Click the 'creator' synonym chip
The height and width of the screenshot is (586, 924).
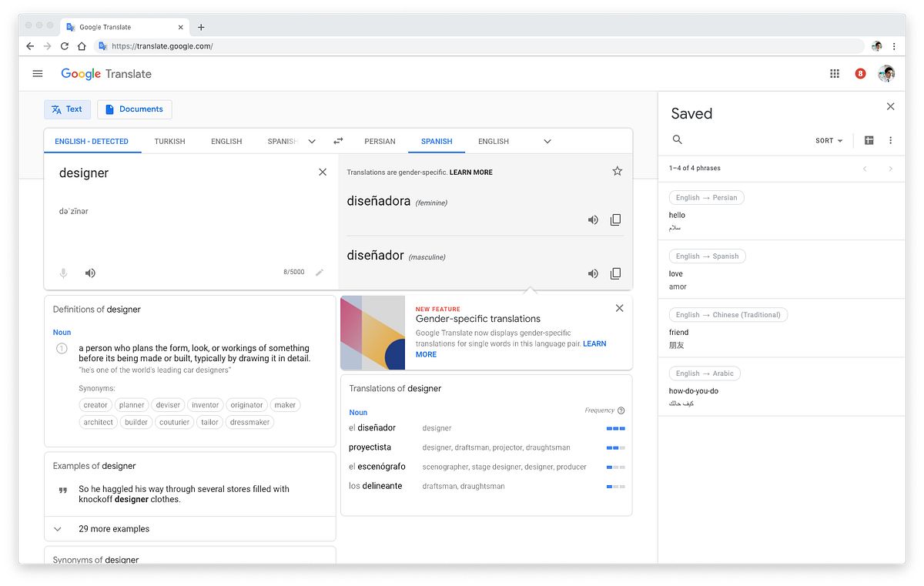click(x=95, y=405)
